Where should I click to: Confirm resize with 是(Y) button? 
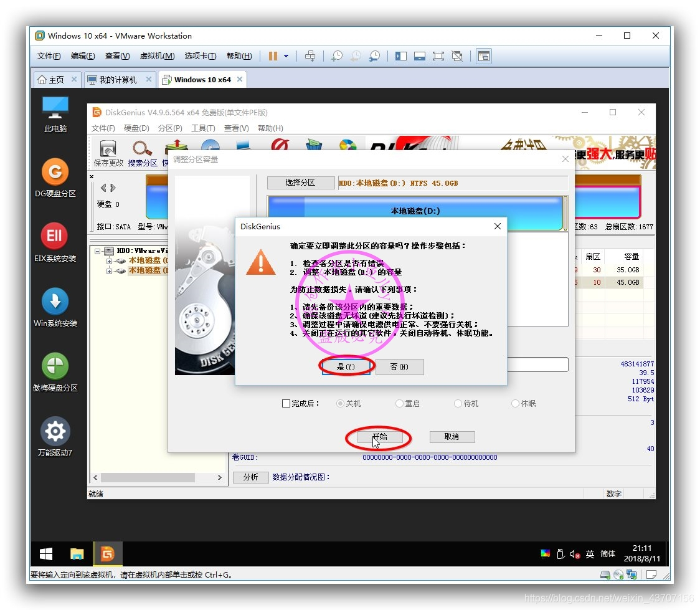(x=346, y=366)
